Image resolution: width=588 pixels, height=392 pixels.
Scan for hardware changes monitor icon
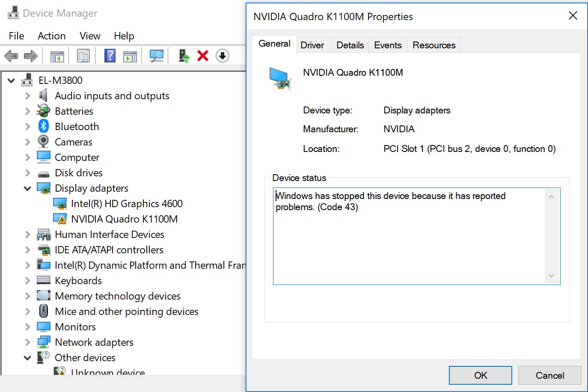click(x=156, y=56)
